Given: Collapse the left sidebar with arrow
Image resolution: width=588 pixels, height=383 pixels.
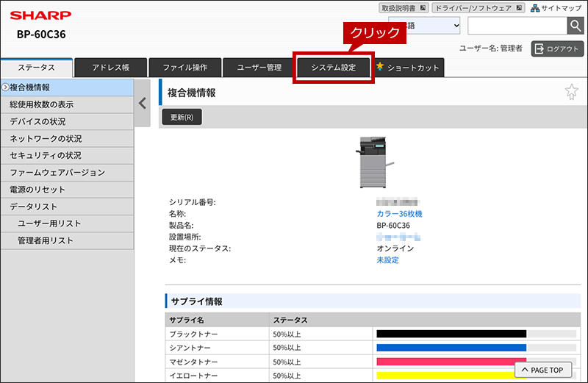Looking at the screenshot, I should point(143,103).
